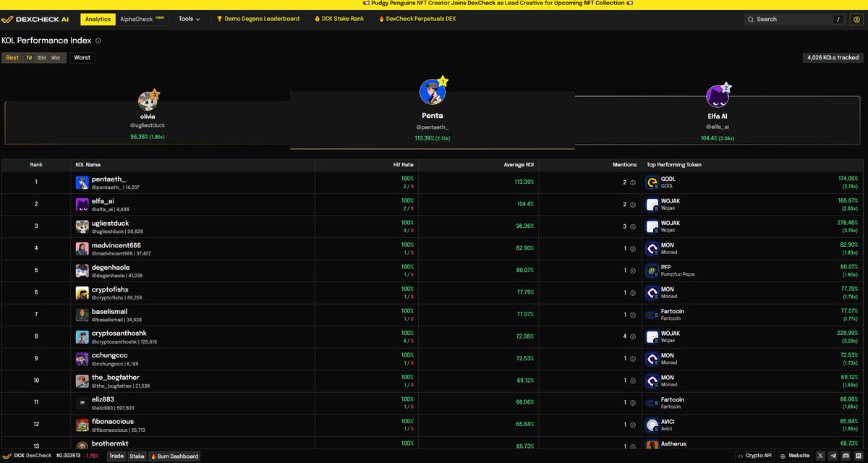Click the elfa_ai row avatar
The width and height of the screenshot is (868, 463).
coord(82,205)
